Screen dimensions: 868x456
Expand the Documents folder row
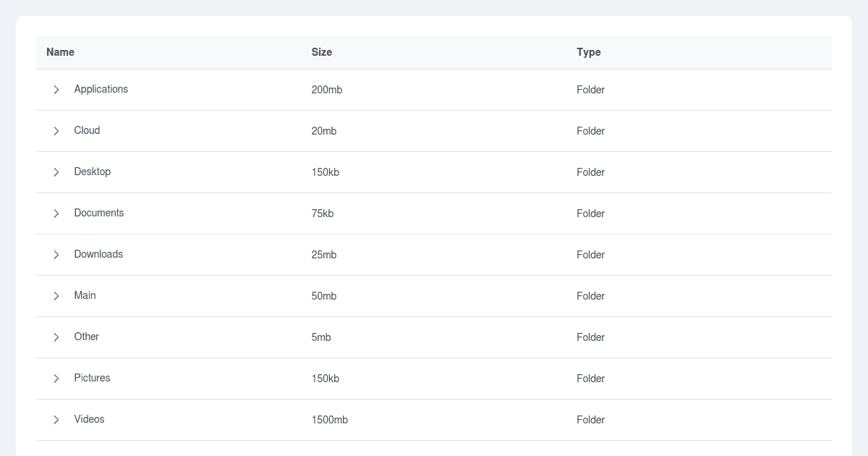56,214
